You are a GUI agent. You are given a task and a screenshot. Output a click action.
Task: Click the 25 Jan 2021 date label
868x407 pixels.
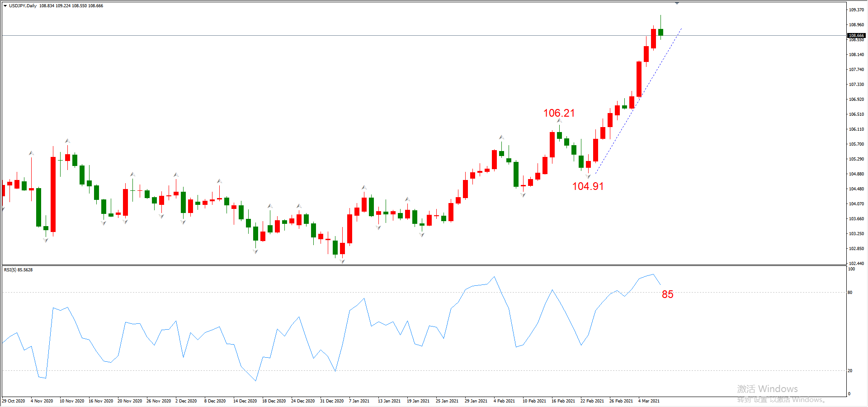447,401
